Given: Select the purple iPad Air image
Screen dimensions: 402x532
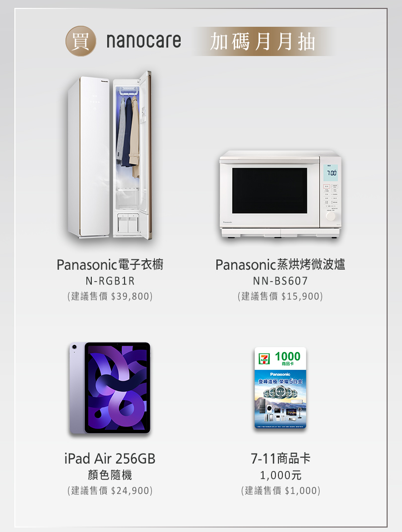Looking at the screenshot, I should pos(110,388).
